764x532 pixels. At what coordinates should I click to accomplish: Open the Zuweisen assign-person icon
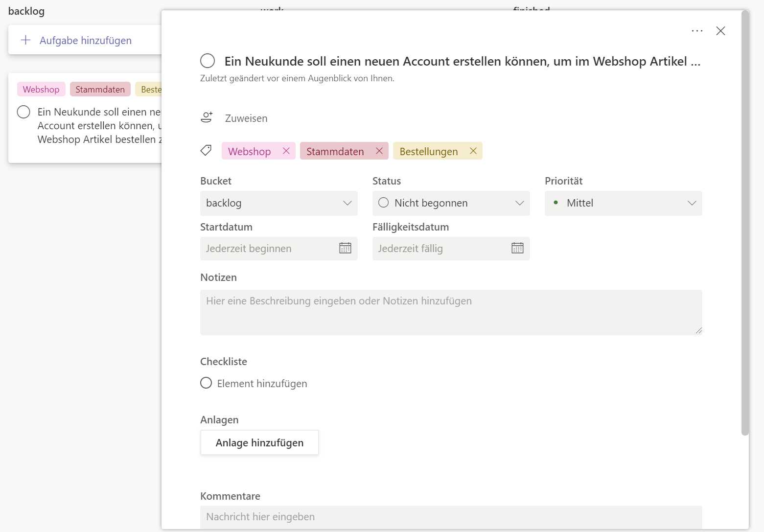[207, 117]
